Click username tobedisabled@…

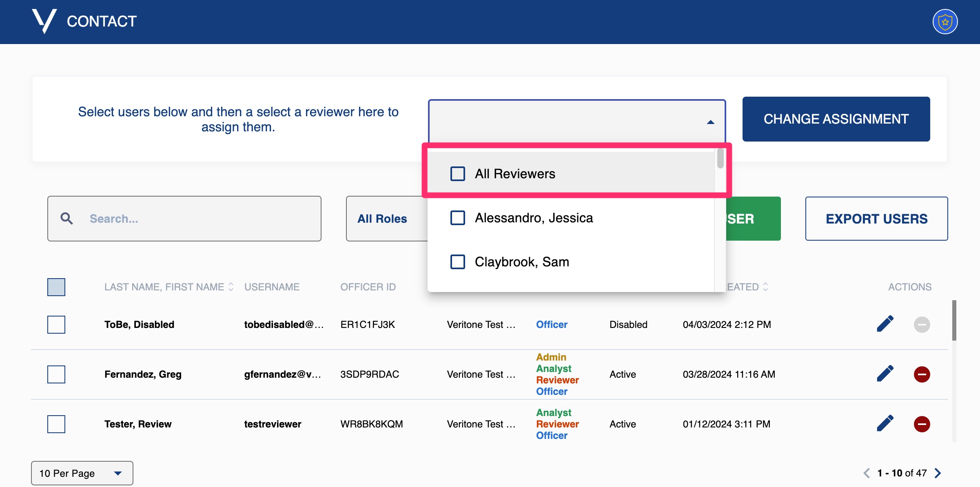click(x=284, y=325)
